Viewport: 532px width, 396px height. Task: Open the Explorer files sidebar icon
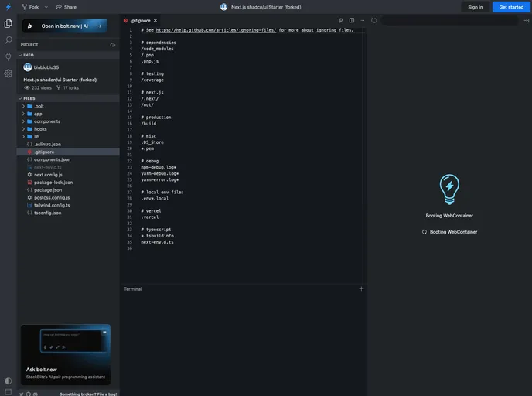click(x=9, y=23)
